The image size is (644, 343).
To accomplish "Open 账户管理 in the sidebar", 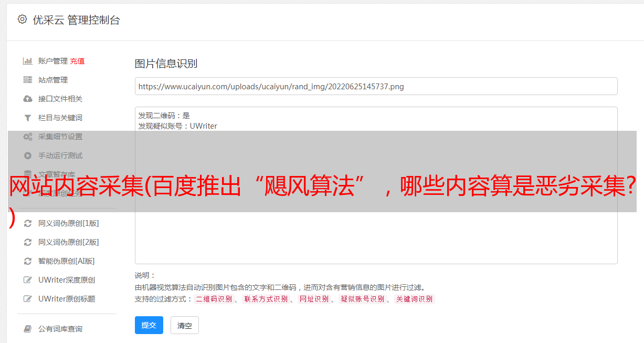I will [53, 61].
